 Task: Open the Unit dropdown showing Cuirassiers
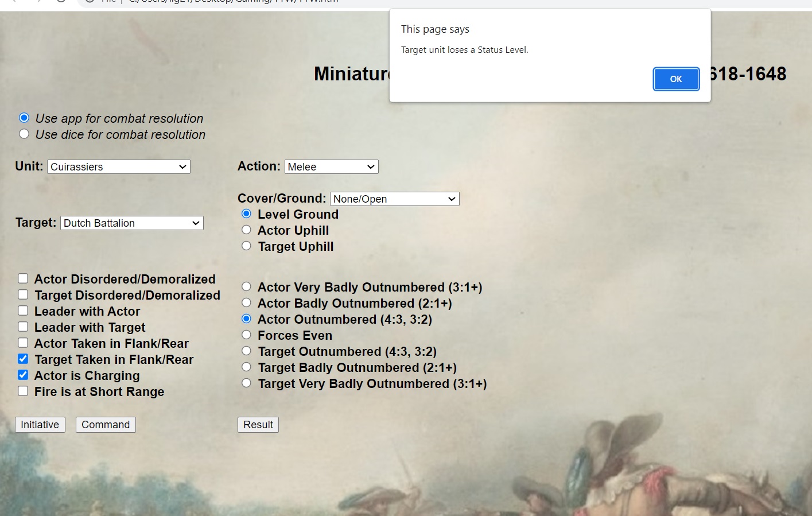point(119,167)
